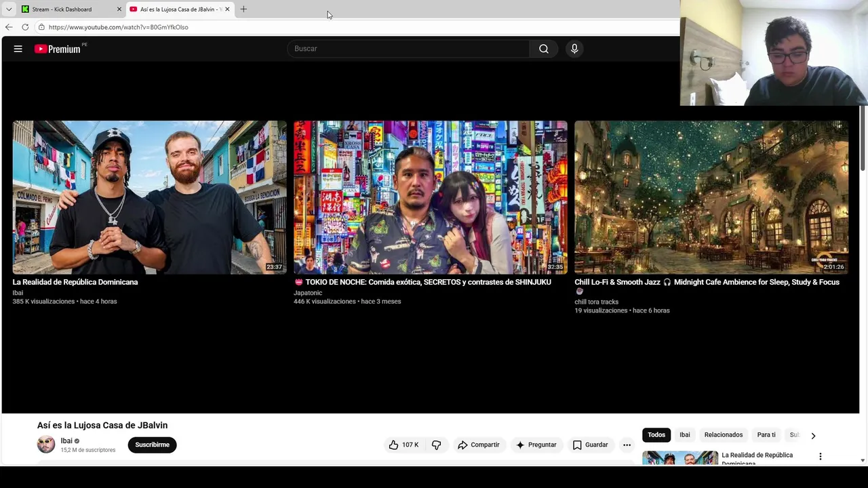Dislike the video with thumbs-down

436,445
